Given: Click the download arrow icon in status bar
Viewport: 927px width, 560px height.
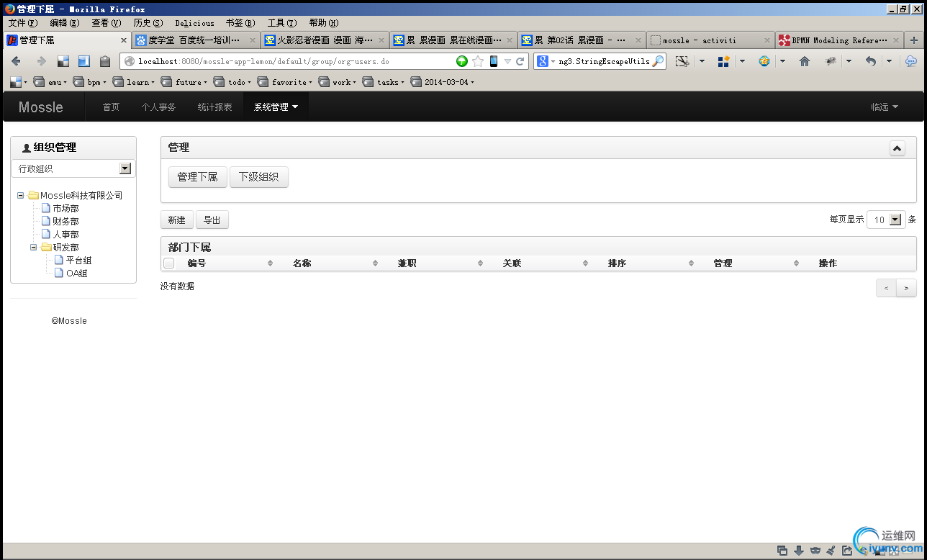Looking at the screenshot, I should tap(798, 551).
